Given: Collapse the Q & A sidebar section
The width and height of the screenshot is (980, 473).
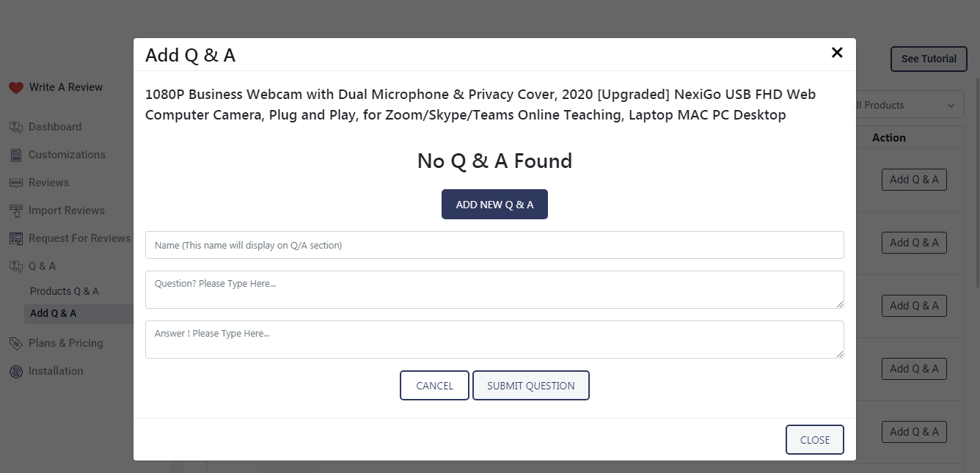Looking at the screenshot, I should pyautogui.click(x=42, y=266).
